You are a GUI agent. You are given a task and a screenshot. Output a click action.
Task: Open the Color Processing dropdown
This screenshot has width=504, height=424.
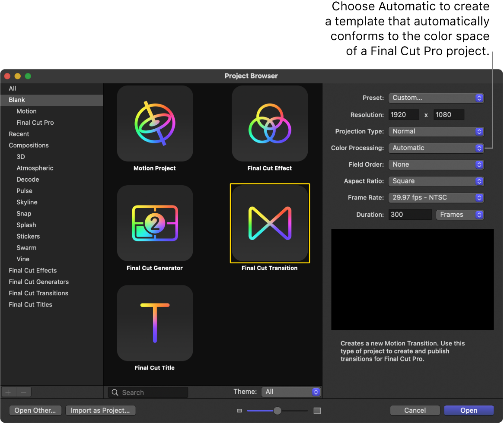pos(436,148)
